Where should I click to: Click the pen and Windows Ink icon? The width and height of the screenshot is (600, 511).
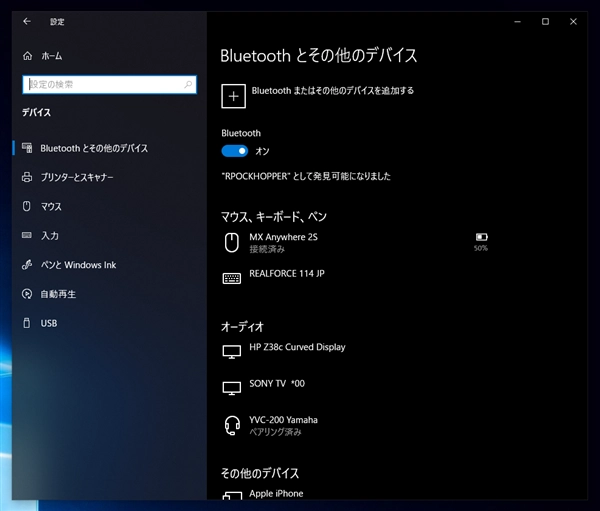click(x=27, y=264)
